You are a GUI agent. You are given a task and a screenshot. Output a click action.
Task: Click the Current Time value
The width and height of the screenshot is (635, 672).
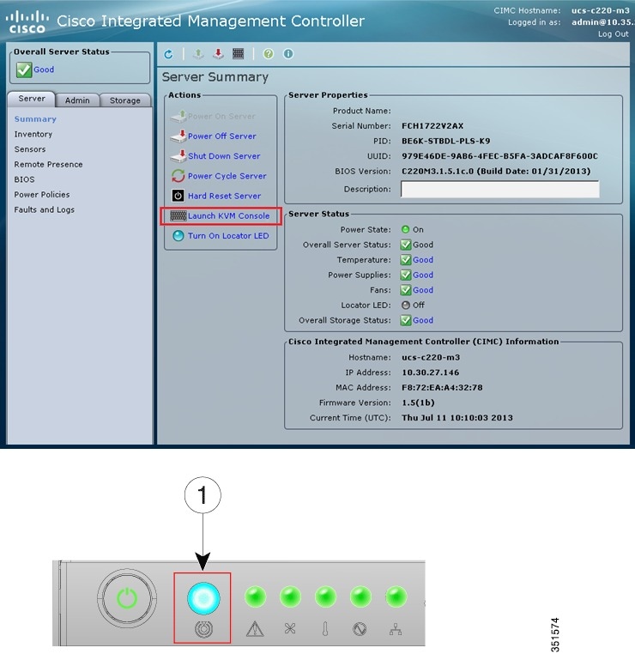457,417
